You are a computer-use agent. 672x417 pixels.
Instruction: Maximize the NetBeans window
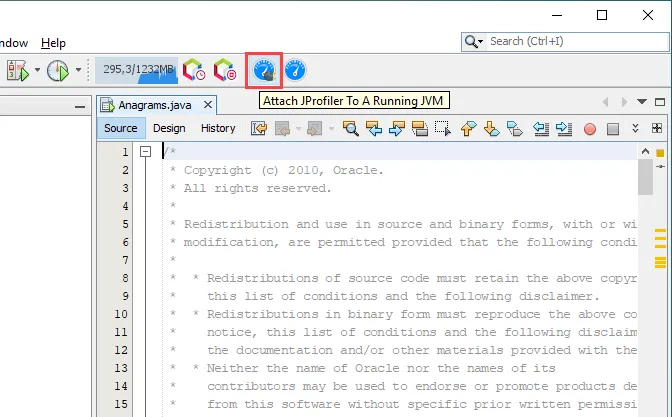(x=602, y=15)
